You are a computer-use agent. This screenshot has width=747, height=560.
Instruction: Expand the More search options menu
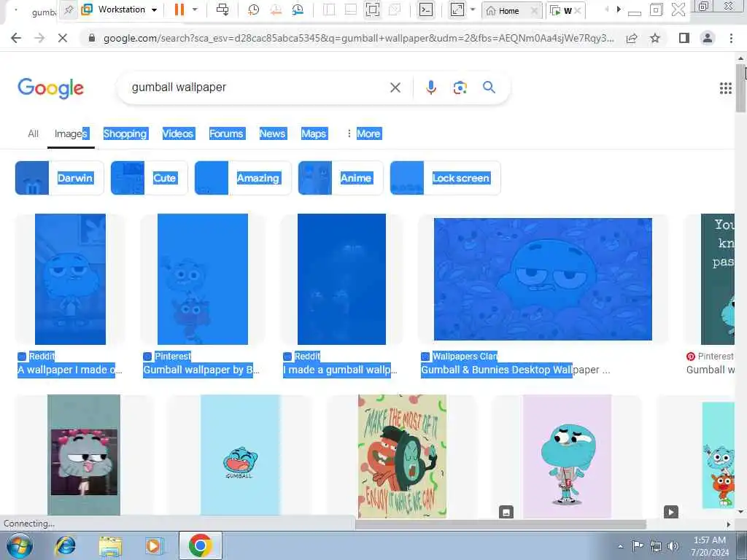(x=364, y=134)
